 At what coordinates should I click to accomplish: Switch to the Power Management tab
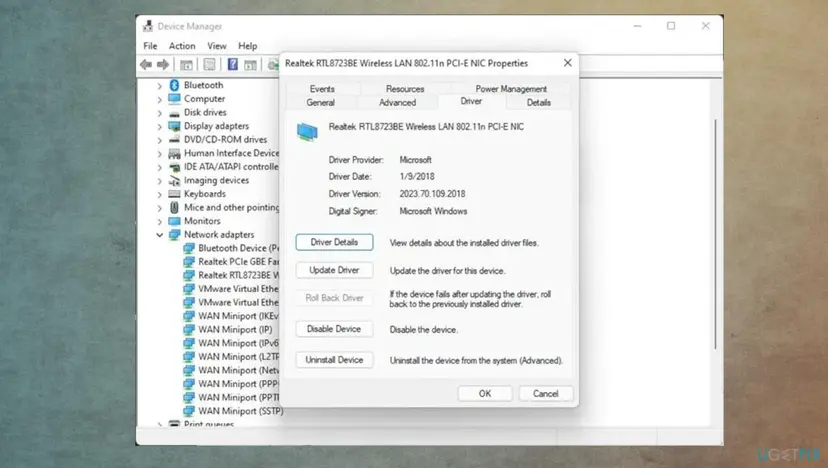tap(511, 89)
